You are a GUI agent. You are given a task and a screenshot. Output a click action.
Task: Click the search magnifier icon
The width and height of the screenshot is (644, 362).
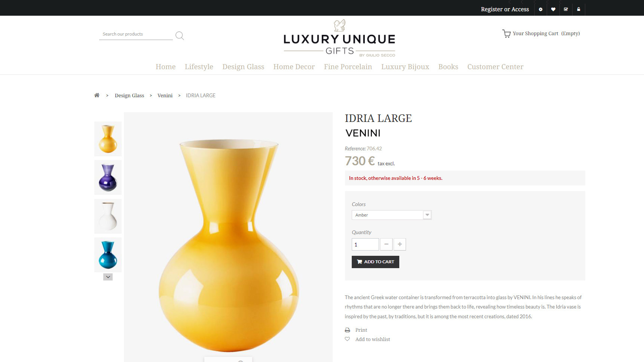tap(180, 36)
